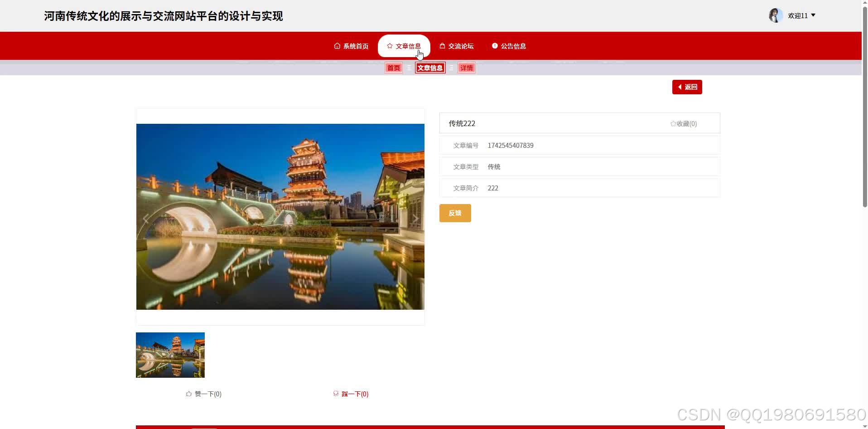The height and width of the screenshot is (429, 868).
Task: Click the left arrow on the image carousel
Action: [x=146, y=218]
